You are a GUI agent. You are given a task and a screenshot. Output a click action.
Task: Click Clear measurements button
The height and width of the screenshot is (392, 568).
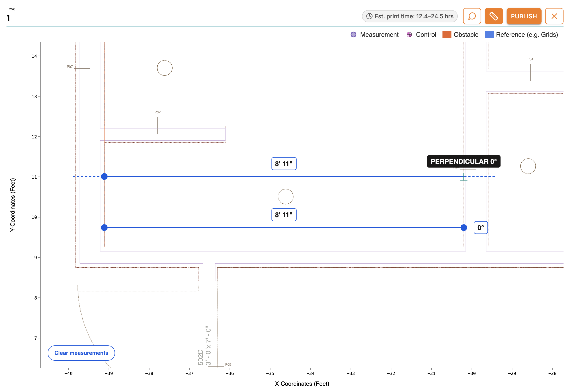[x=81, y=353]
